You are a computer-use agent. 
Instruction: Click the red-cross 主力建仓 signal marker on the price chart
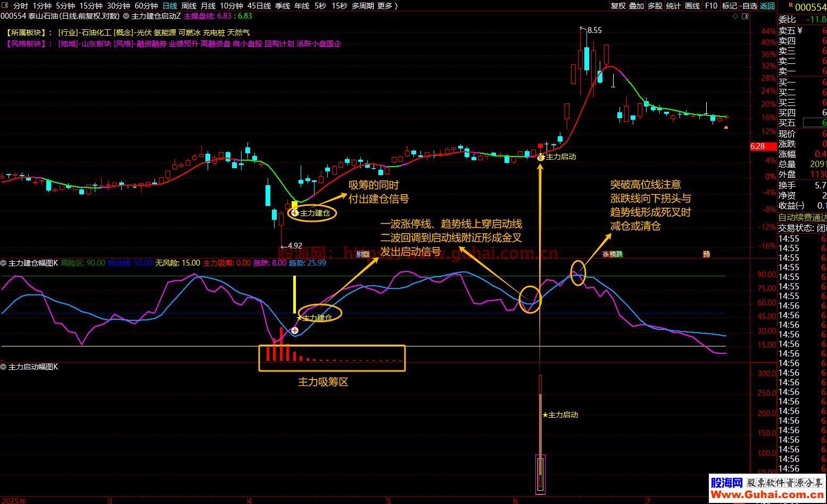[x=295, y=213]
